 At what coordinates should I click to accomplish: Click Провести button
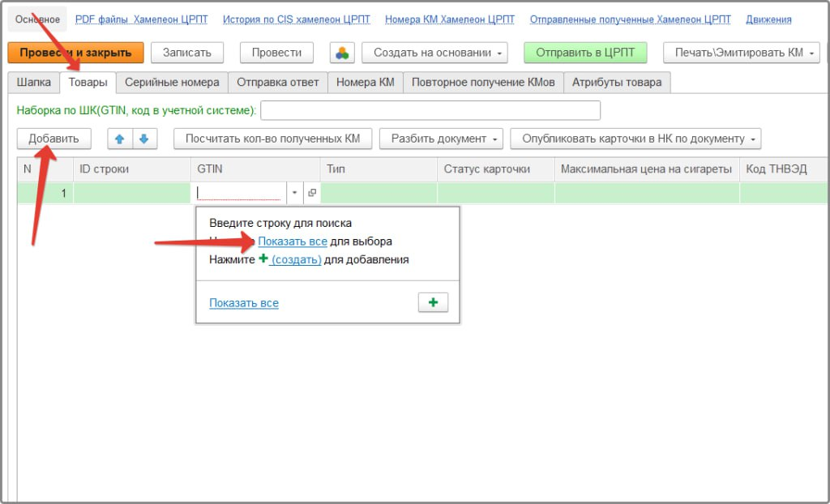[276, 53]
